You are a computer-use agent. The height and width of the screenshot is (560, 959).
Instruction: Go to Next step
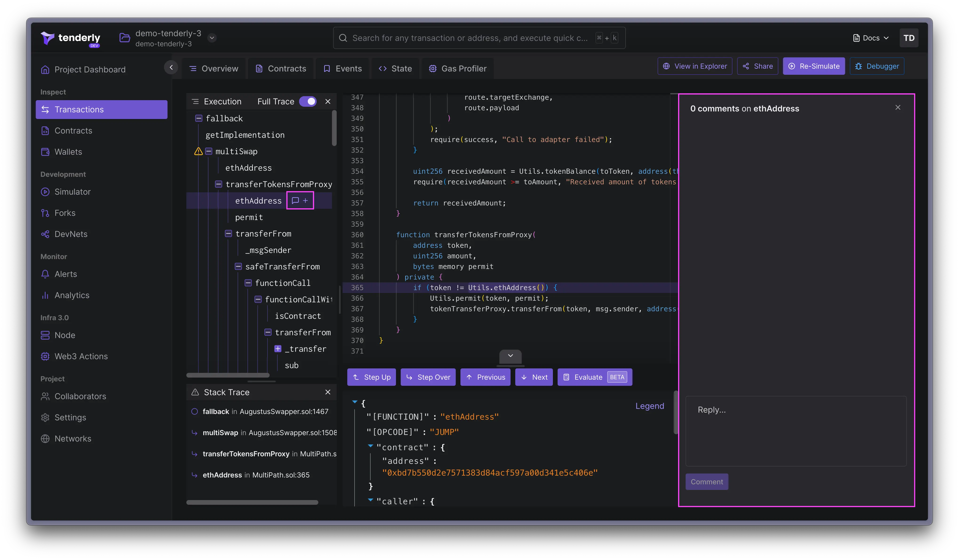click(x=534, y=377)
